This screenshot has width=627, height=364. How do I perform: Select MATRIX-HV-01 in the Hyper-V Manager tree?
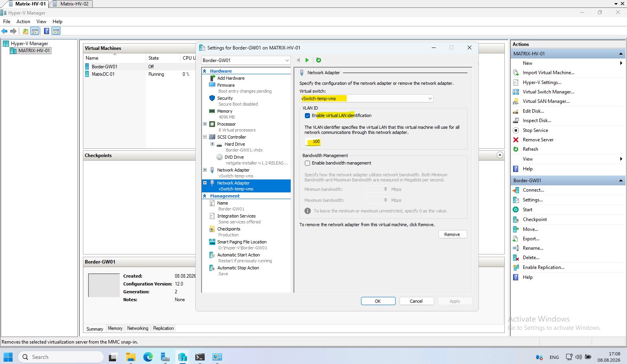(x=34, y=51)
